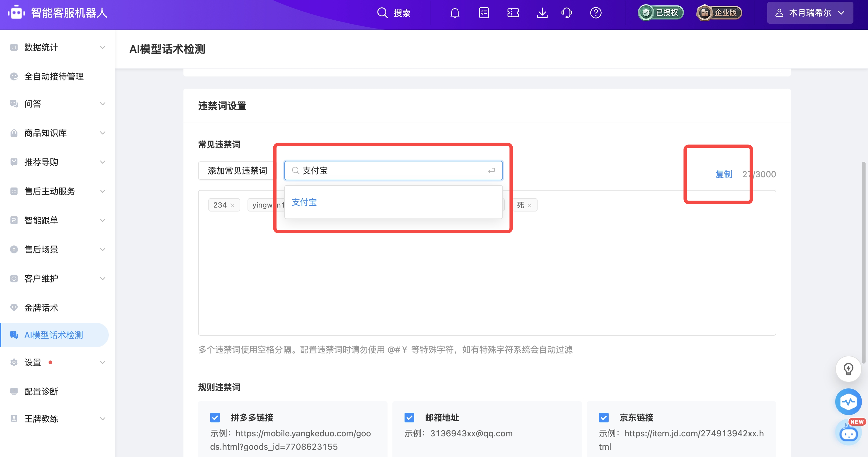868x457 pixels.
Task: Click the robot logo icon
Action: click(16, 13)
